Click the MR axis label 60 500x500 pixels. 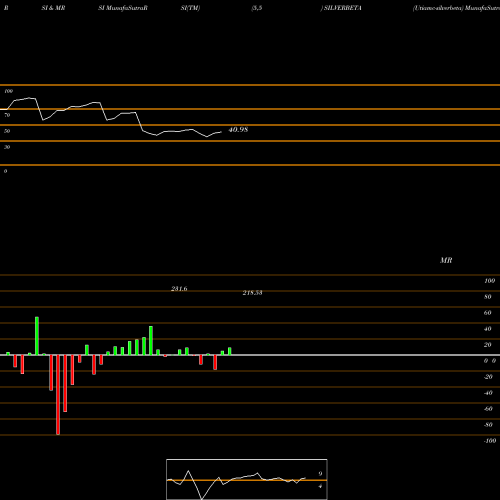487,313
